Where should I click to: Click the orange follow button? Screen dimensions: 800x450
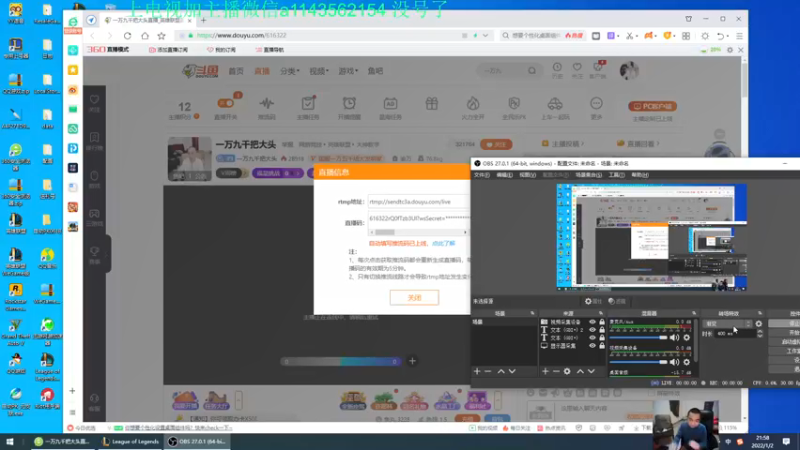pyautogui.click(x=496, y=144)
